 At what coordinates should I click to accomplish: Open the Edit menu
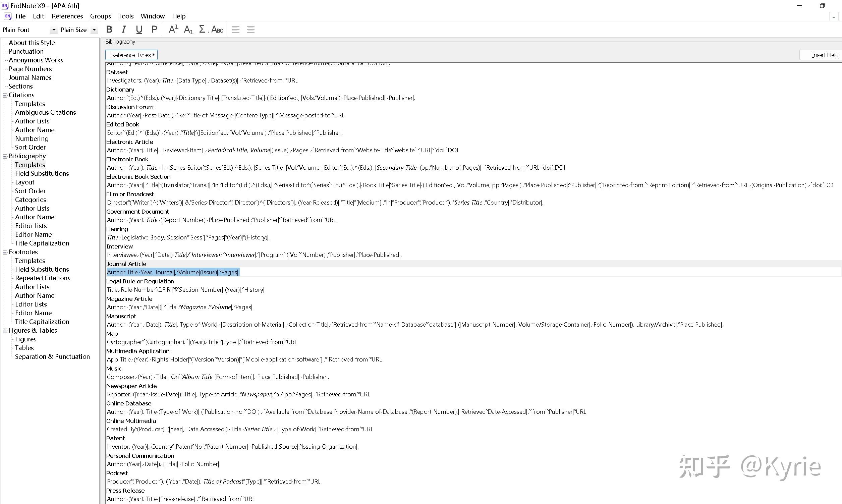[x=38, y=16]
